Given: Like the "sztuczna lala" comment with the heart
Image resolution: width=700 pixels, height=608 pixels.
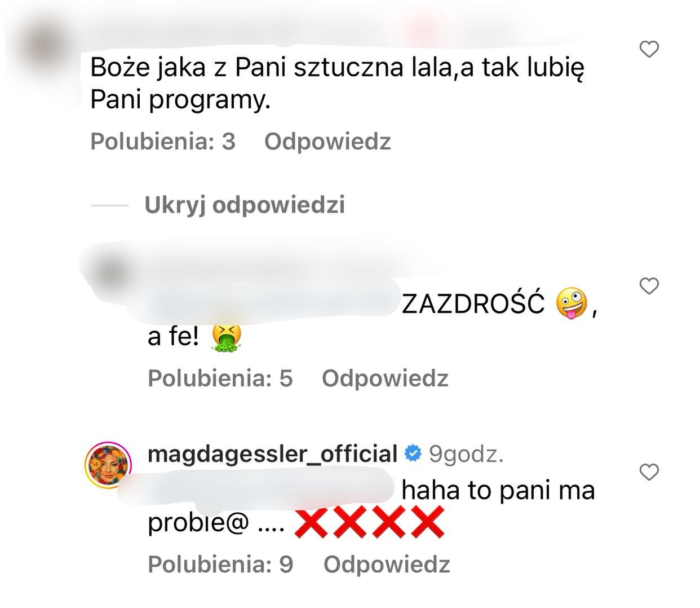Looking at the screenshot, I should coord(650,50).
